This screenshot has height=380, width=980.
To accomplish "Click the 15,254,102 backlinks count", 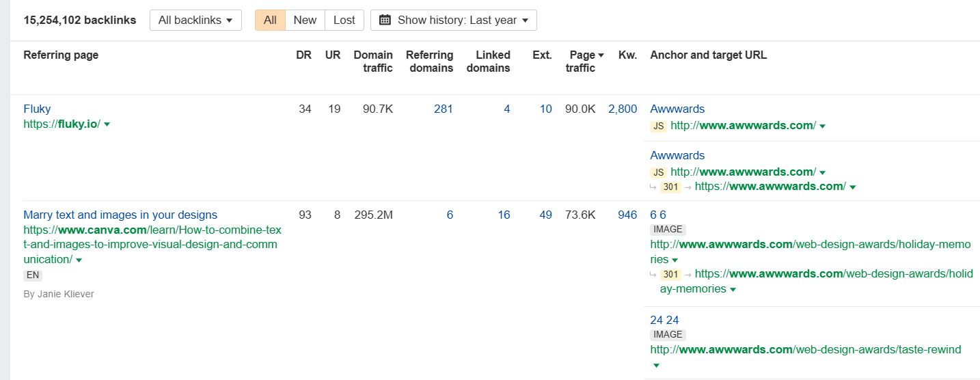I will click(80, 20).
